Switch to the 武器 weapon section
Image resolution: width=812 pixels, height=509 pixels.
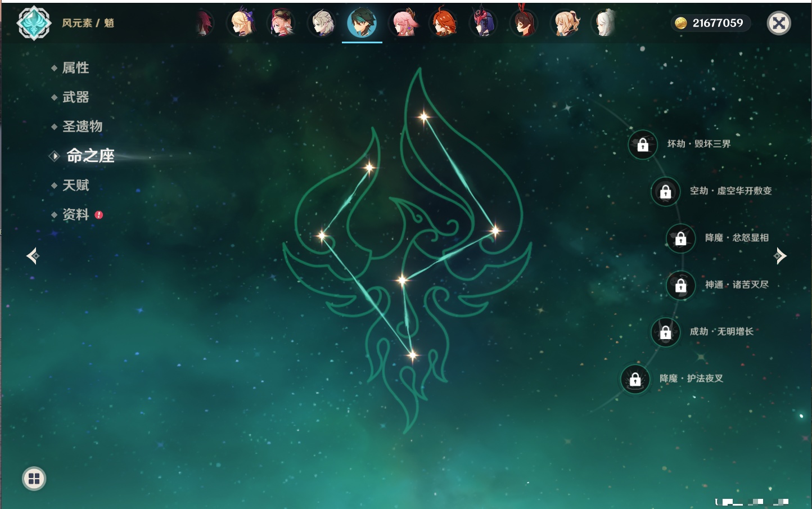point(75,97)
